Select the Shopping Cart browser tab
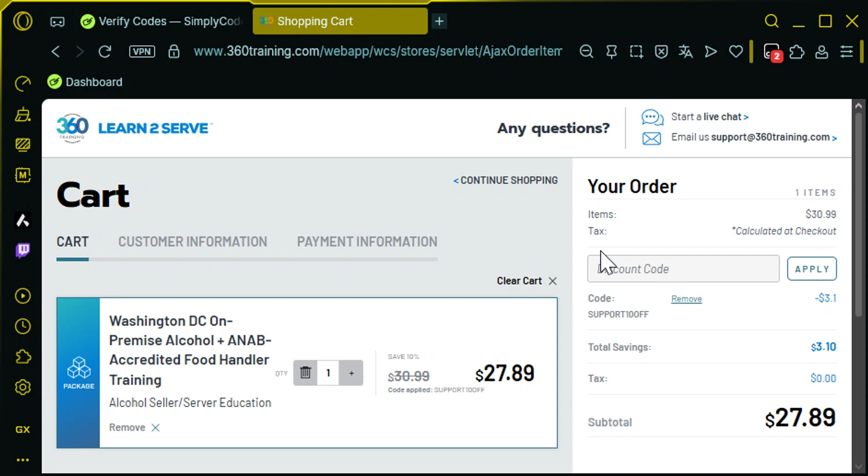 point(340,21)
